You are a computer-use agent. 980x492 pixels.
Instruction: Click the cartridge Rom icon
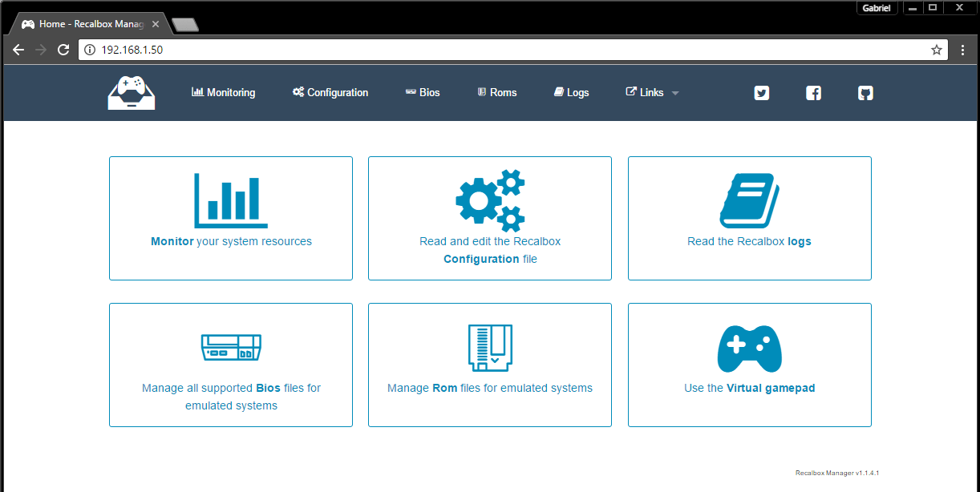click(x=490, y=348)
